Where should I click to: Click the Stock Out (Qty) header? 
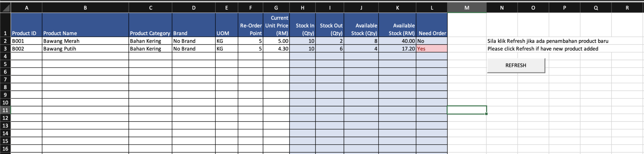click(x=330, y=25)
